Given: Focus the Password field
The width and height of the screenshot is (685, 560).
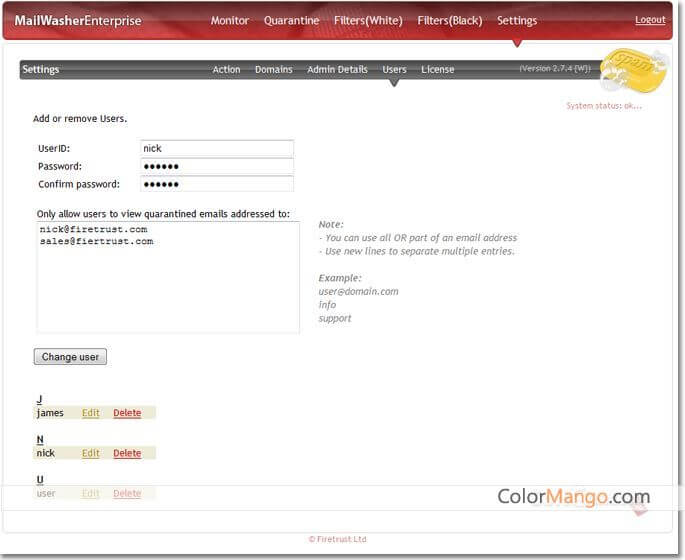Looking at the screenshot, I should (x=216, y=166).
